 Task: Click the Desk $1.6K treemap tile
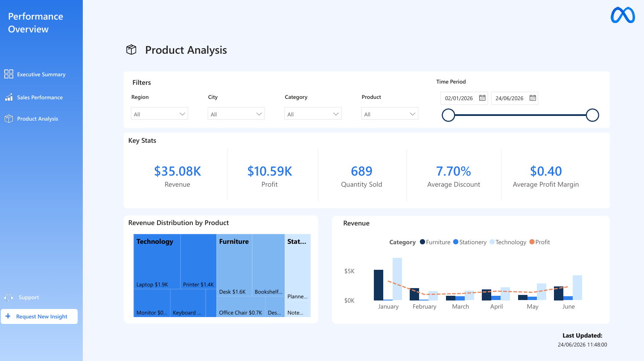pyautogui.click(x=234, y=265)
